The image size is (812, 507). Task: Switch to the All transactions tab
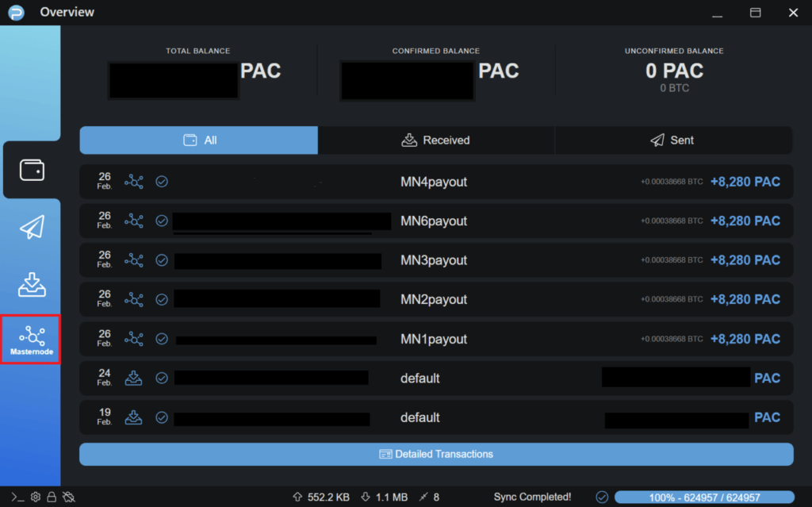199,140
